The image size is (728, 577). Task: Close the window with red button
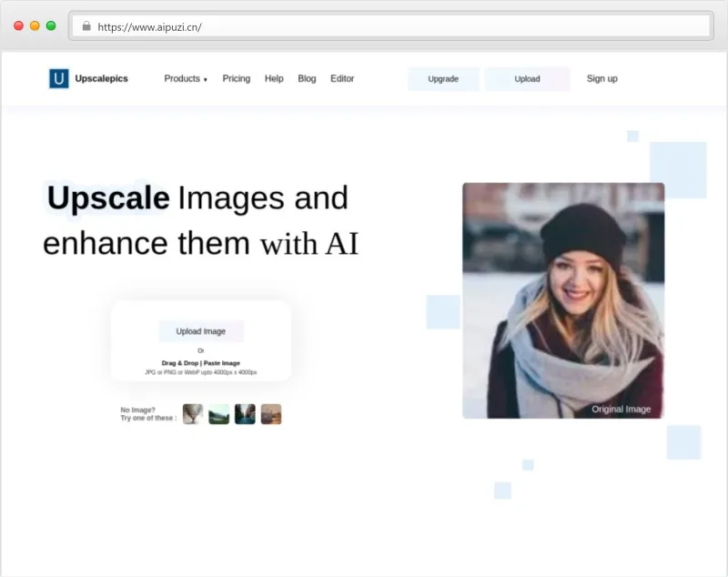click(x=18, y=26)
